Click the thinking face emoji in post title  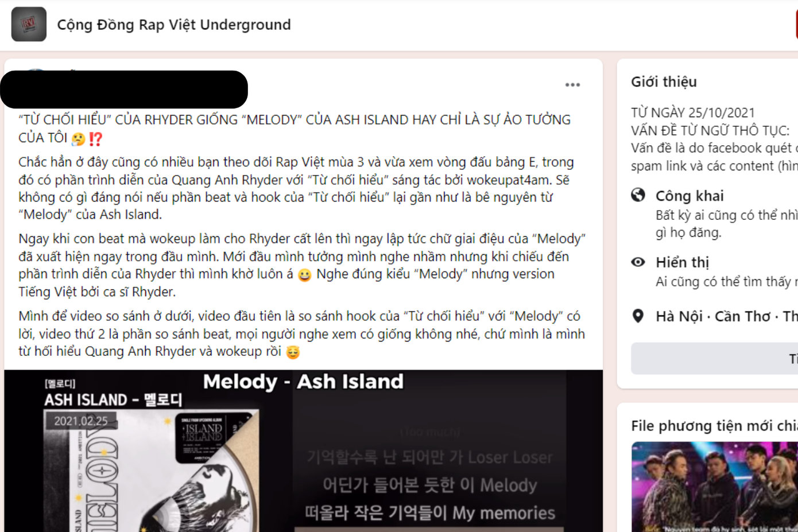tap(79, 139)
